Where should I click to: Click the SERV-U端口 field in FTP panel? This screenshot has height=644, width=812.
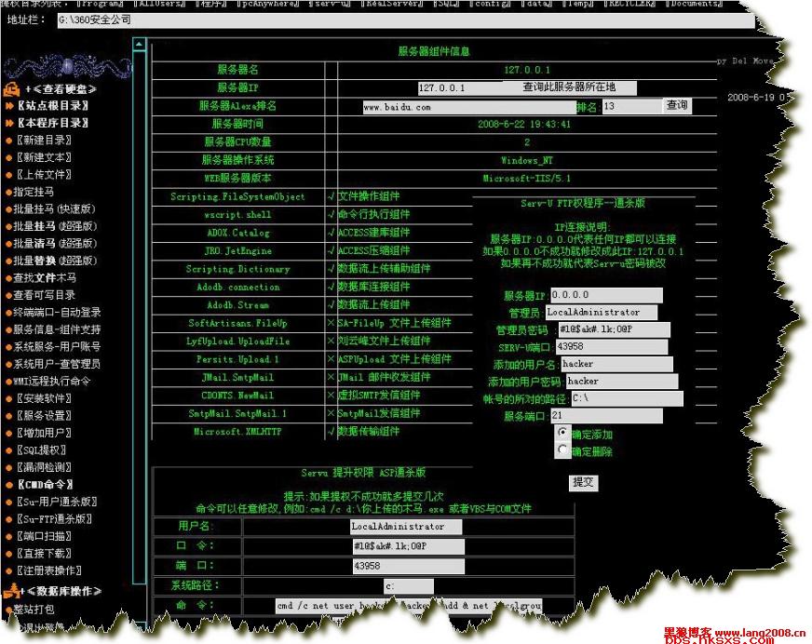coord(612,346)
